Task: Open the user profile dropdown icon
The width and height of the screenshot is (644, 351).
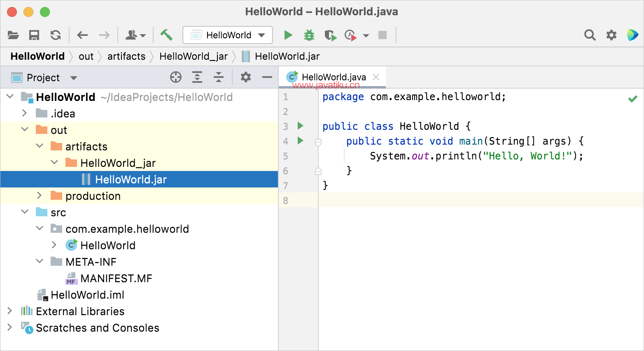Action: 135,35
